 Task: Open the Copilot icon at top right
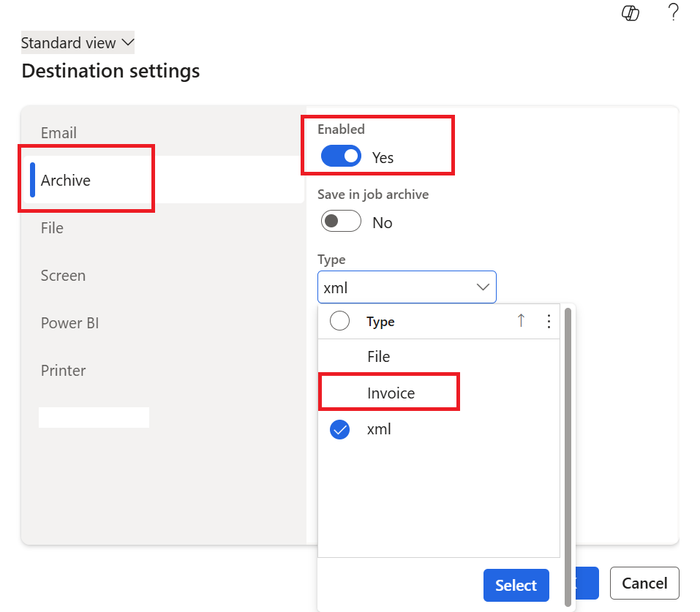click(x=631, y=14)
